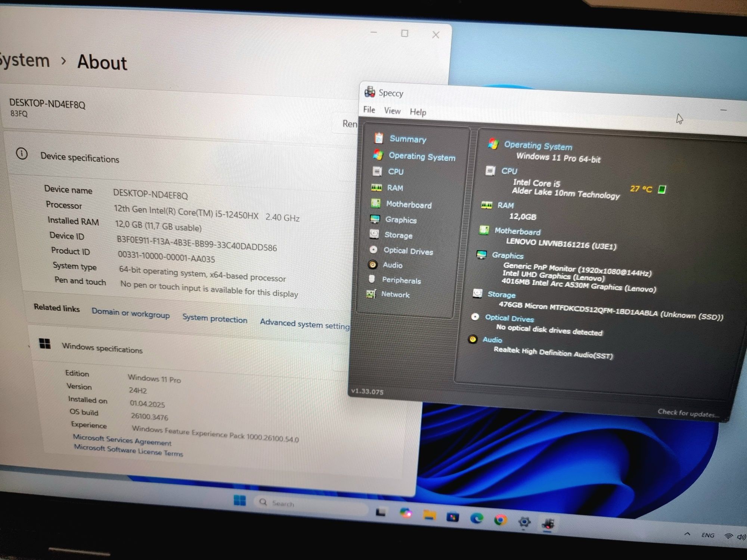Click the Speccy app icon in title bar
Viewport: 747px width, 560px height.
pyautogui.click(x=370, y=92)
